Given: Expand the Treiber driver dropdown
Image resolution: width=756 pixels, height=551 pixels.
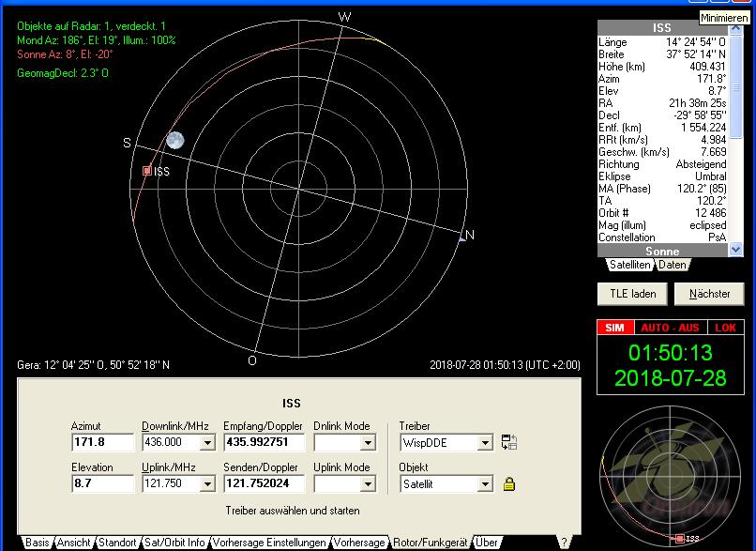Looking at the screenshot, I should (484, 442).
